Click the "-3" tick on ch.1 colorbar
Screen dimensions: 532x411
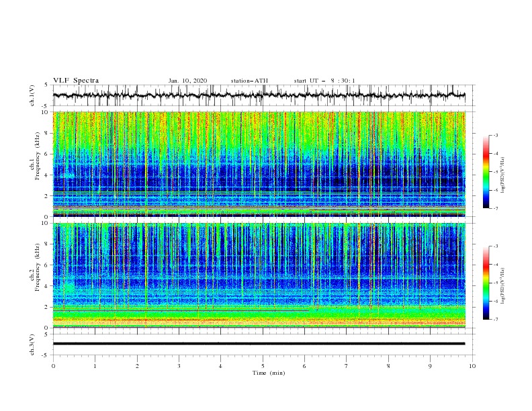[x=495, y=135]
